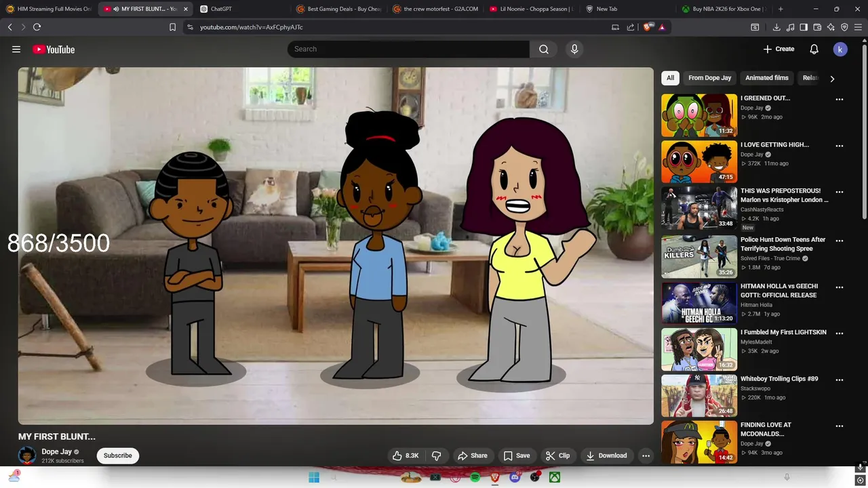This screenshot has height=488, width=868.
Task: Open I Fumbled My First LIGHTSKIN video
Action: tap(783, 333)
